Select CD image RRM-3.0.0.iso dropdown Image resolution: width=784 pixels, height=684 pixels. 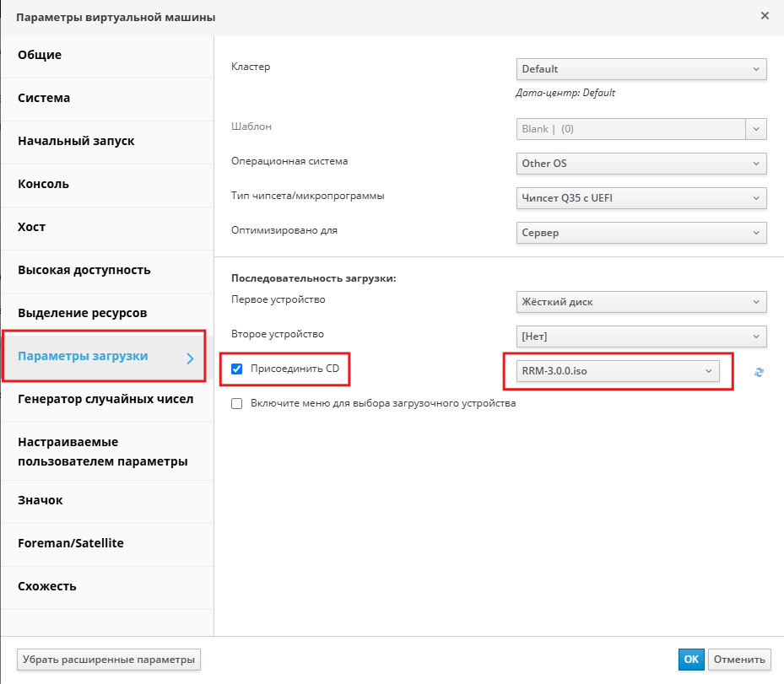[618, 372]
